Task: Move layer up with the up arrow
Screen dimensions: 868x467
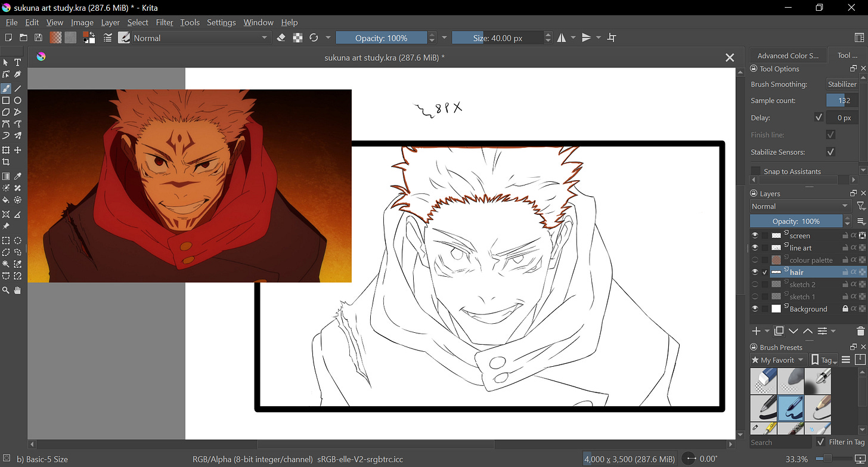Action: coord(808,331)
